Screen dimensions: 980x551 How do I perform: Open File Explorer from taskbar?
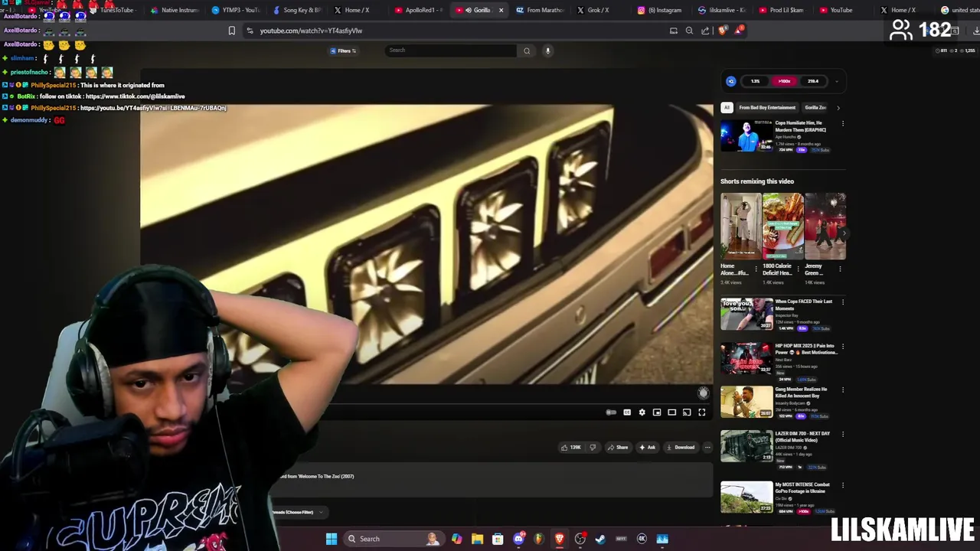point(477,539)
